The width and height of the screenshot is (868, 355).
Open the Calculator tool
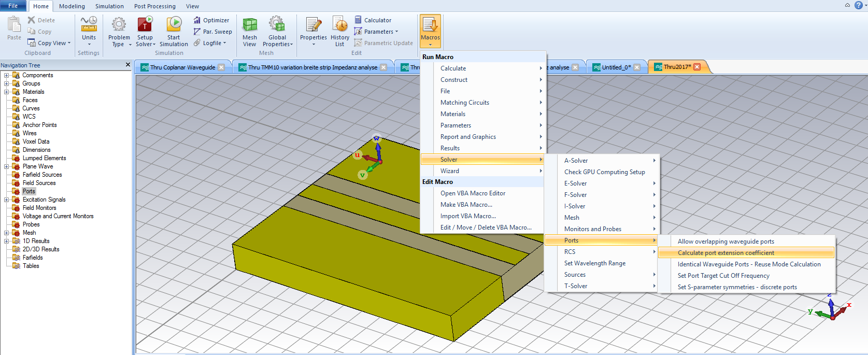click(373, 20)
